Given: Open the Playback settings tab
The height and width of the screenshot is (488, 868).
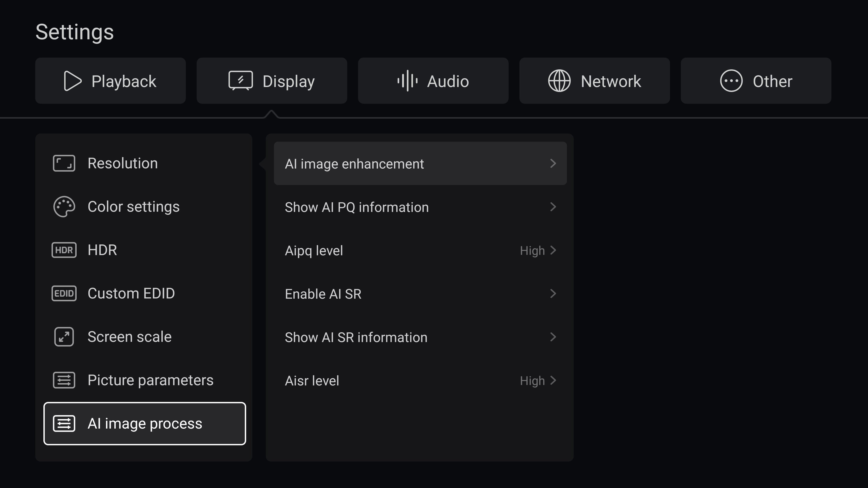Looking at the screenshot, I should [111, 81].
